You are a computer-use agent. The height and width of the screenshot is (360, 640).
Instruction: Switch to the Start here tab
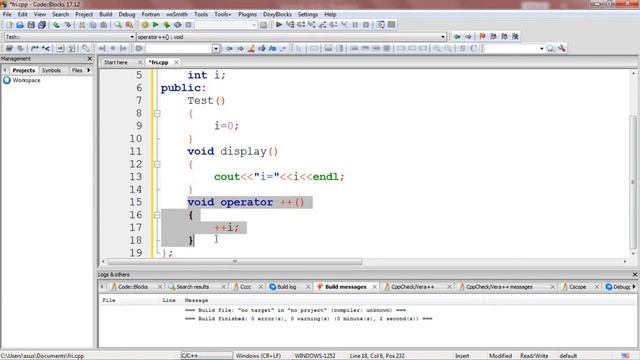(116, 62)
